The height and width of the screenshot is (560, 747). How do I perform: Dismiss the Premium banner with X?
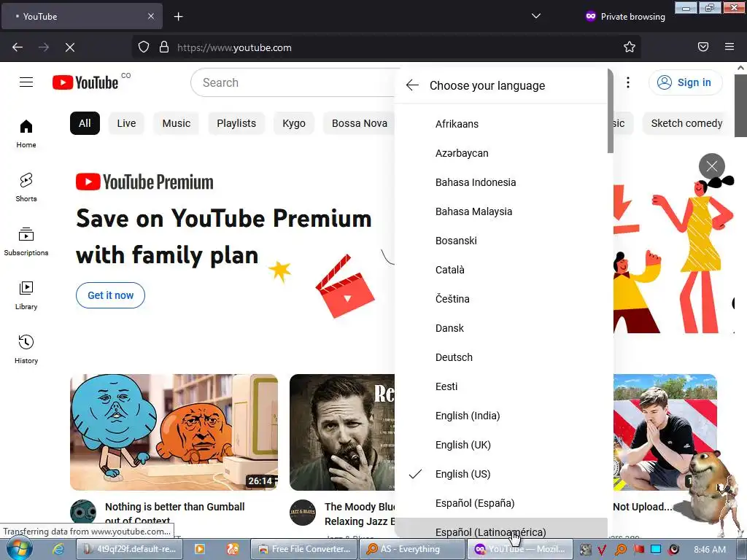712,166
